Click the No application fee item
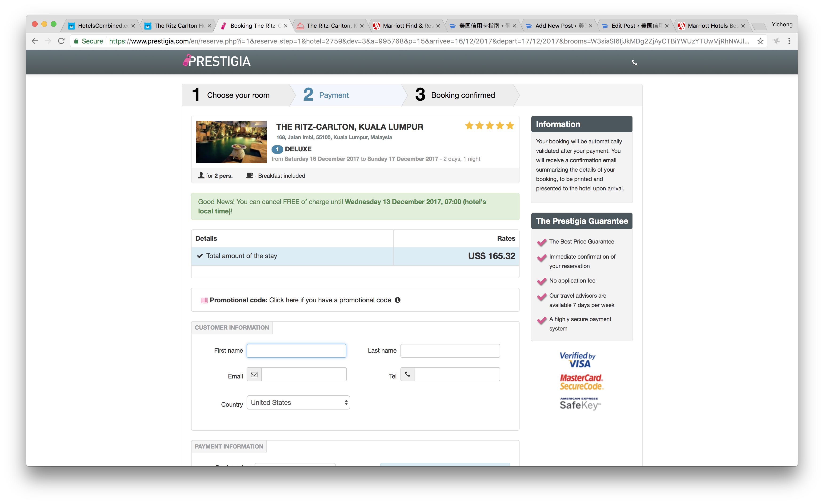Screen dimensions: 824x504 tap(572, 280)
